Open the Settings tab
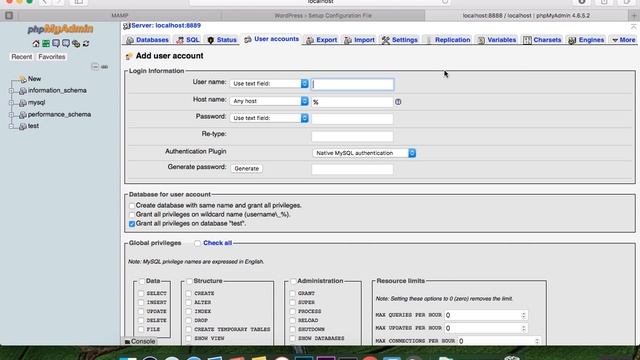 coord(400,40)
